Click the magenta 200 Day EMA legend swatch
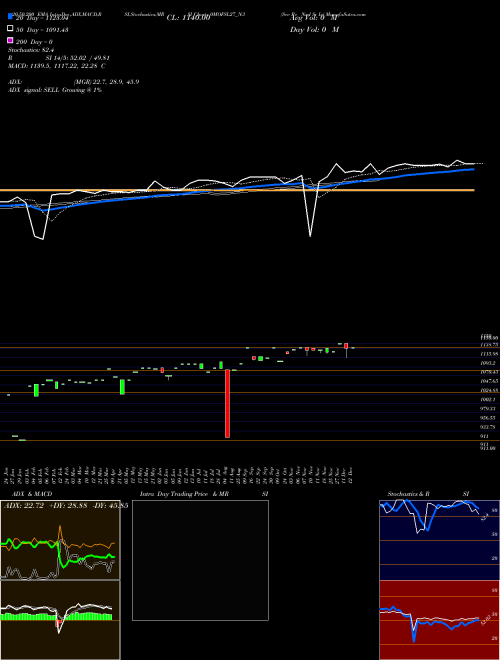This screenshot has height=660, width=500. (10, 40)
